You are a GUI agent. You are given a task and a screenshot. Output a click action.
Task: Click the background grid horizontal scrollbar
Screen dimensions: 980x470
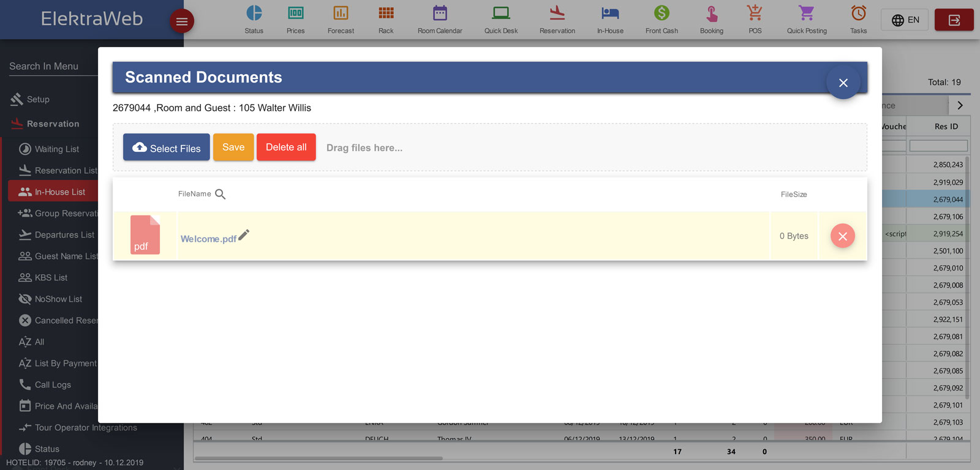click(318, 458)
